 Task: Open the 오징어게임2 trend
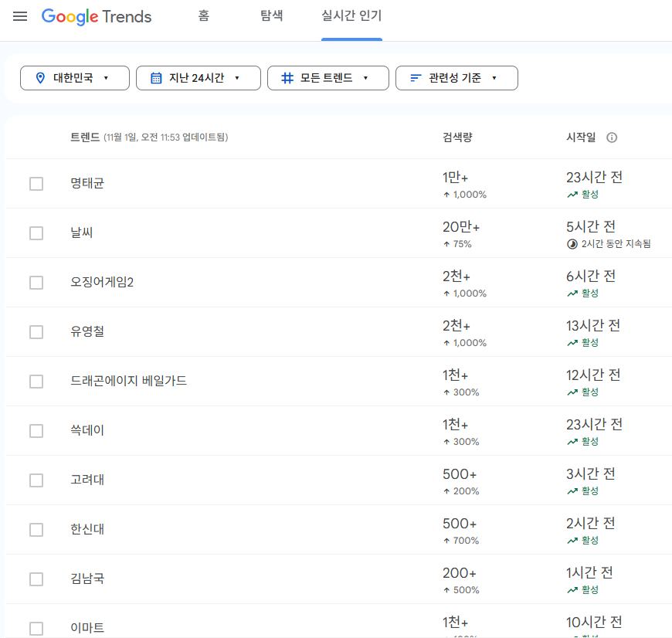pyautogui.click(x=102, y=282)
